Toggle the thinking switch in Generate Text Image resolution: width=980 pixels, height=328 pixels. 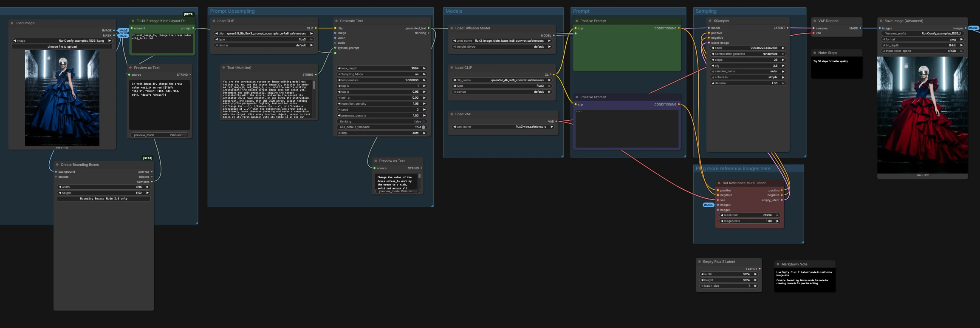[x=424, y=121]
